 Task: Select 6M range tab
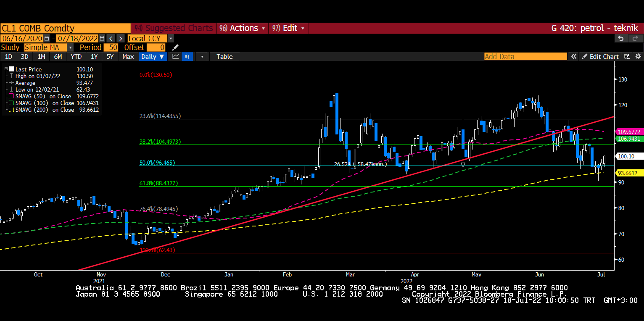[x=58, y=57]
